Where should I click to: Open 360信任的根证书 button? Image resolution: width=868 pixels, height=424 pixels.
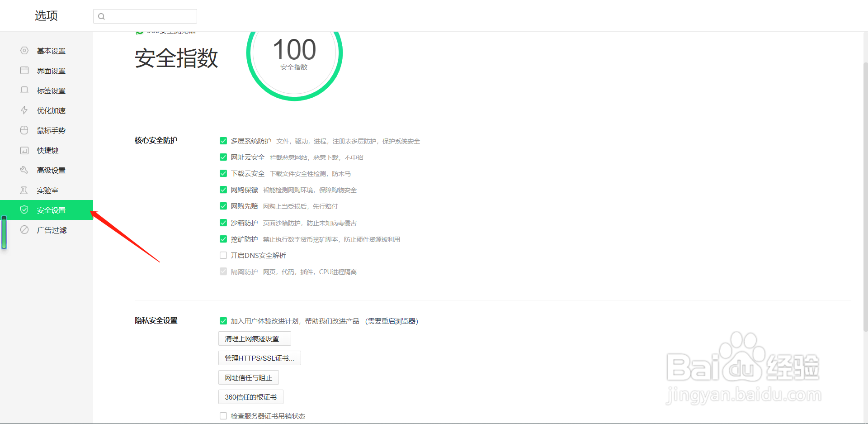(x=251, y=397)
